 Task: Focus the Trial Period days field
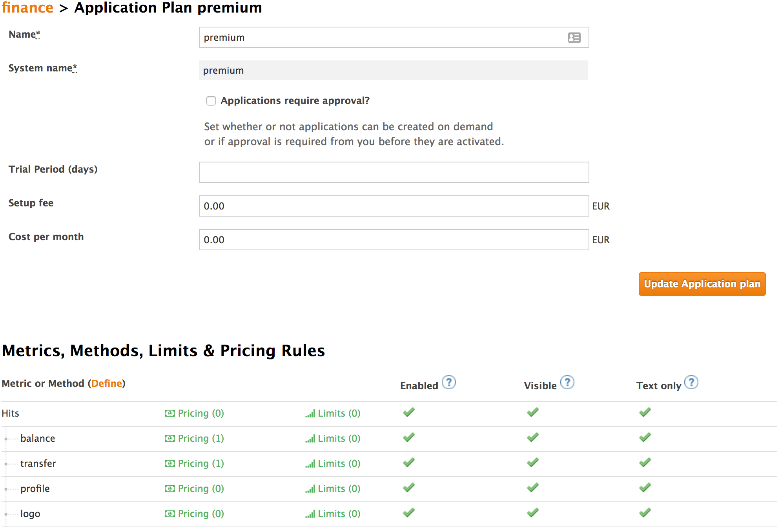(x=394, y=172)
